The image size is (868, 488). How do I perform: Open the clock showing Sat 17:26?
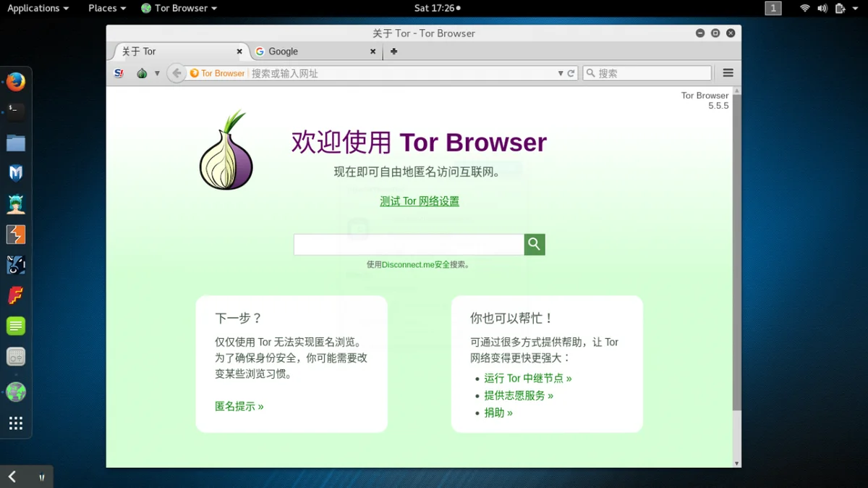pyautogui.click(x=437, y=8)
